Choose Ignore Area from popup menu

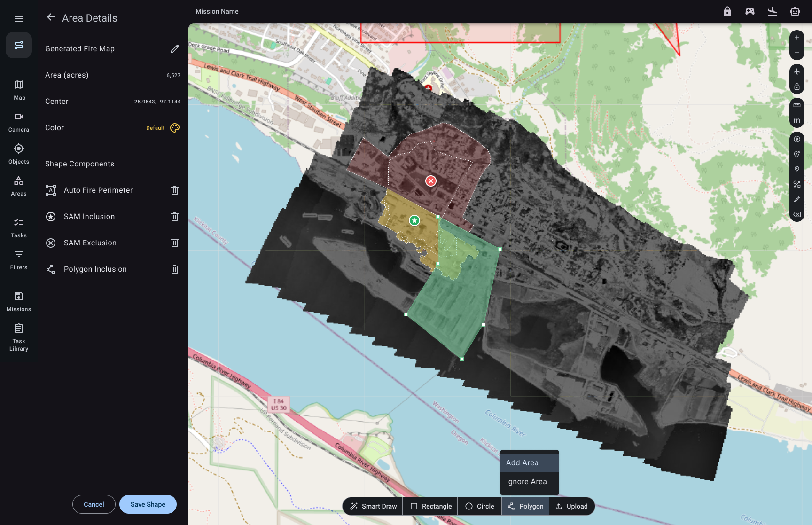point(530,482)
